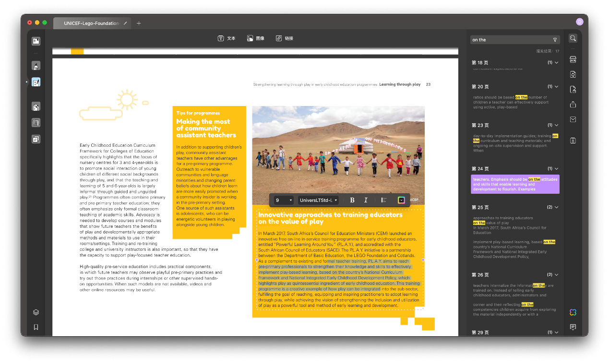Toggle text alignment in the formatting bar
Viewport: 609px width, 364px height.
(x=383, y=200)
